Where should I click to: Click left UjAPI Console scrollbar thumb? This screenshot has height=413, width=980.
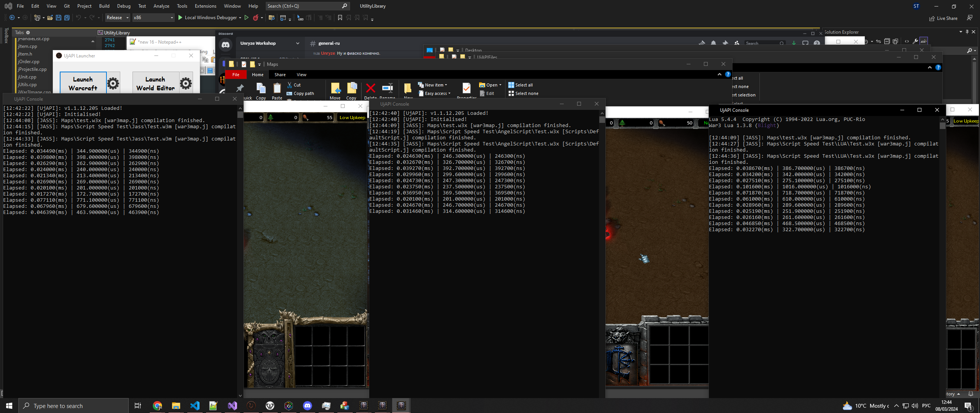point(240,114)
